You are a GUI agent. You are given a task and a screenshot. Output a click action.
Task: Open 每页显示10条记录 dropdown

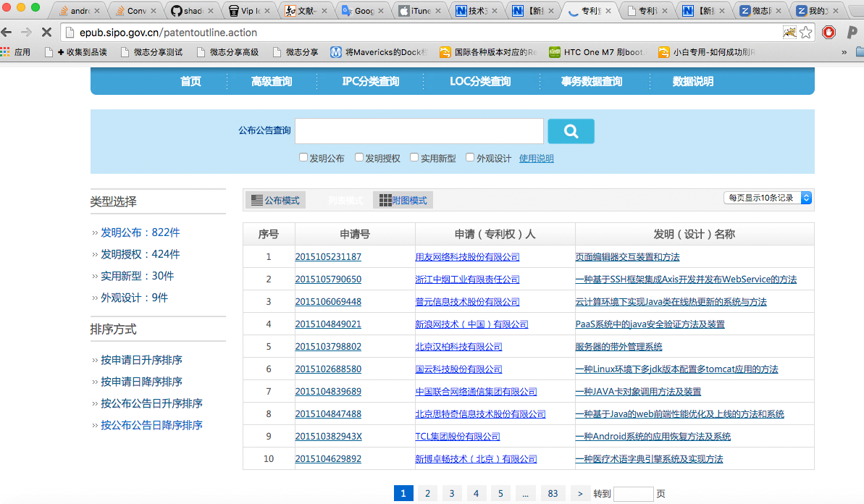768,198
